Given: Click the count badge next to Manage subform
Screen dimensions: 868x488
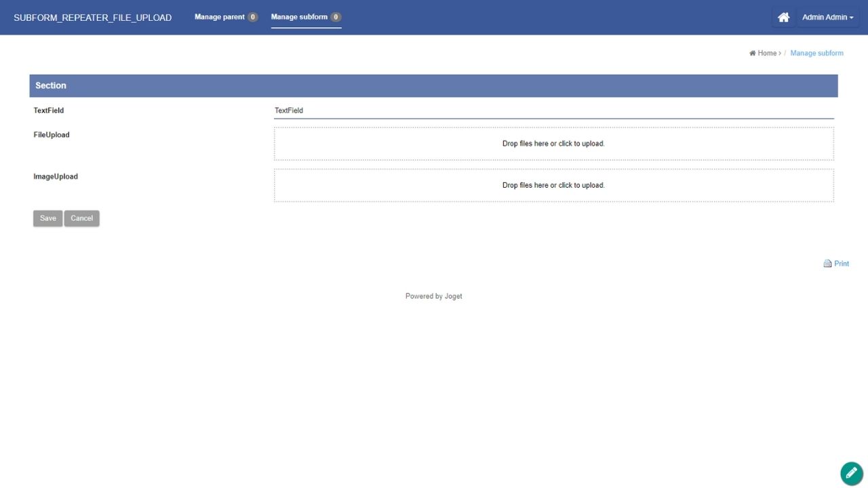Looking at the screenshot, I should click(336, 17).
